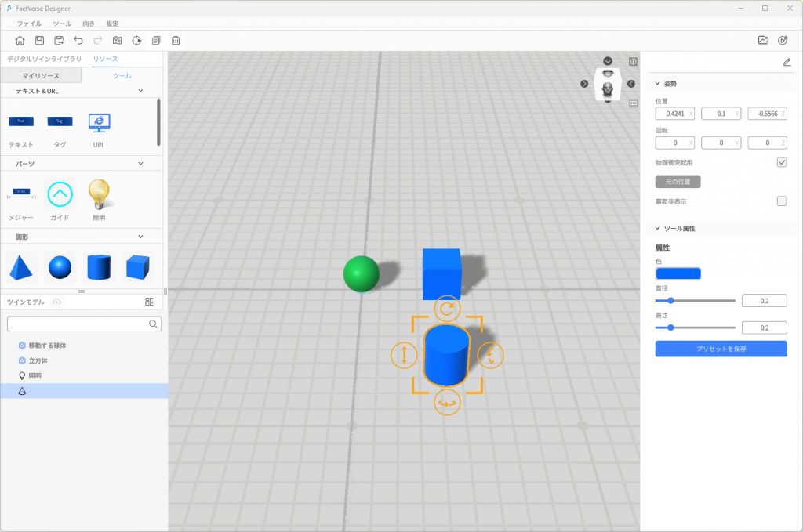Click the rotate handle above the cylinder
Screen dimensions: 803x532
tap(447, 309)
